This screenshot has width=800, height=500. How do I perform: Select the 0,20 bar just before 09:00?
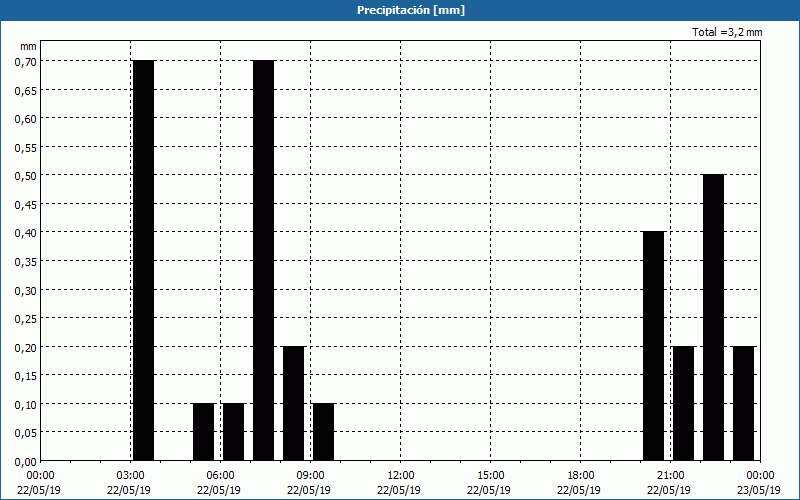(x=294, y=404)
